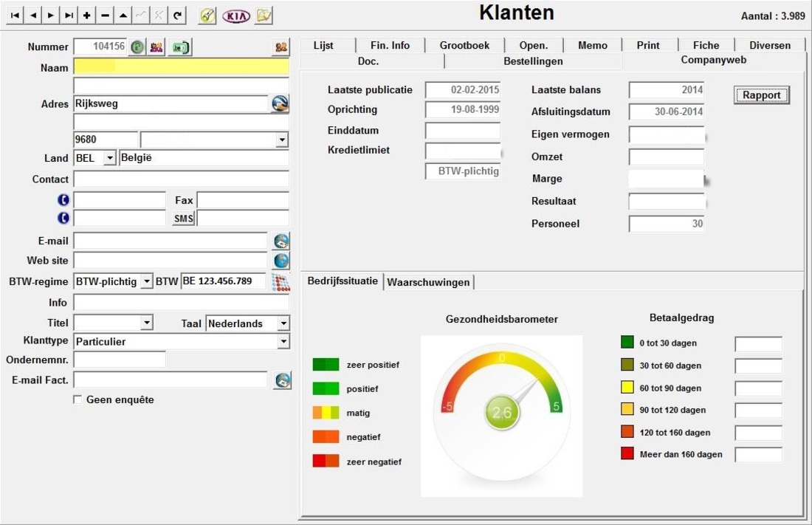Delete record using the minus button

tap(105, 16)
